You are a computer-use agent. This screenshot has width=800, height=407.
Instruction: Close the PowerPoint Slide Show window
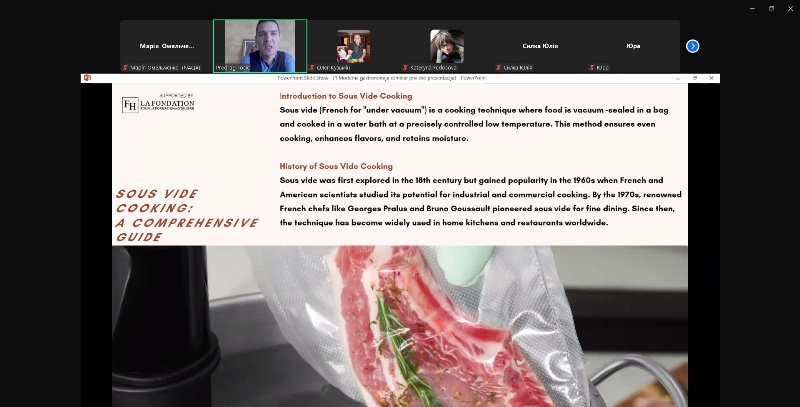click(711, 78)
